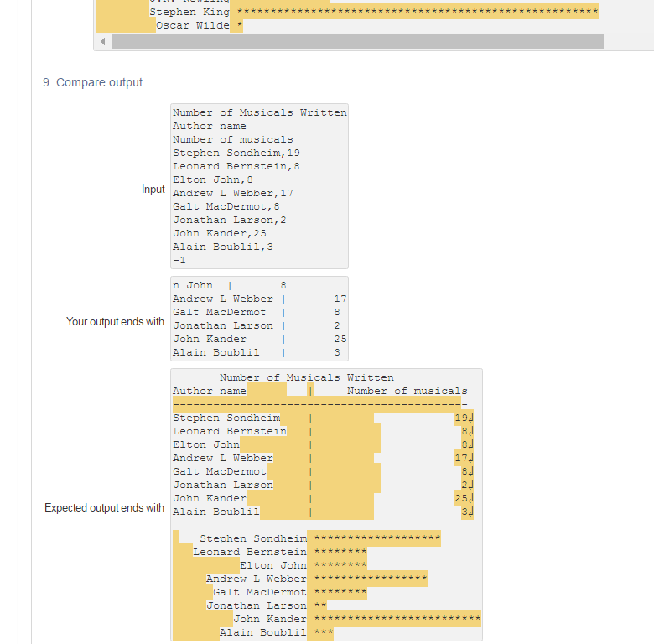Click 'Elton John' asterisk histogram row
654x644 pixels.
(304, 565)
